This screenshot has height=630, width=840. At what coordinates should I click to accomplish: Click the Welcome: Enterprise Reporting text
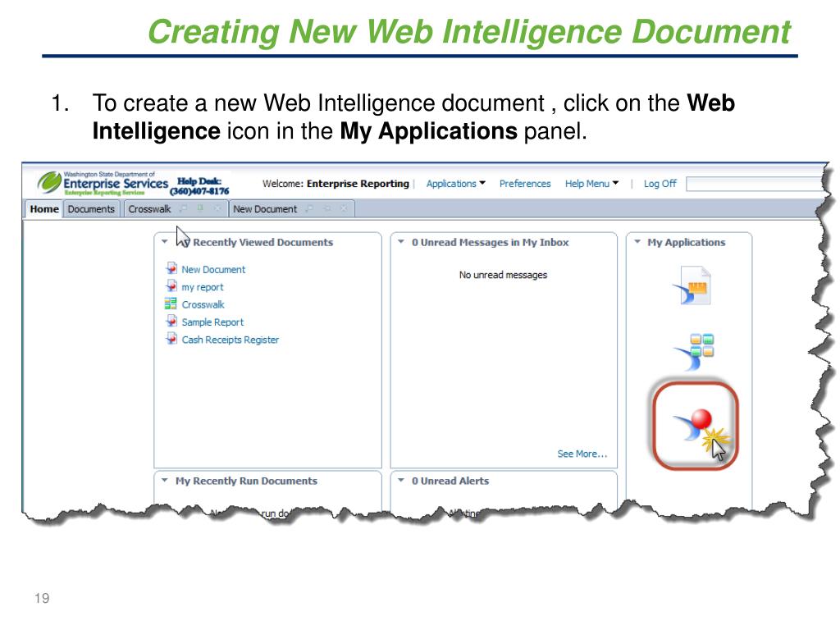pos(336,184)
